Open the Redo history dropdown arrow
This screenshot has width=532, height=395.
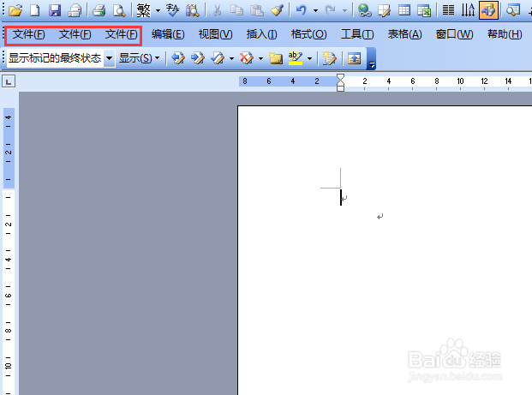tap(344, 11)
